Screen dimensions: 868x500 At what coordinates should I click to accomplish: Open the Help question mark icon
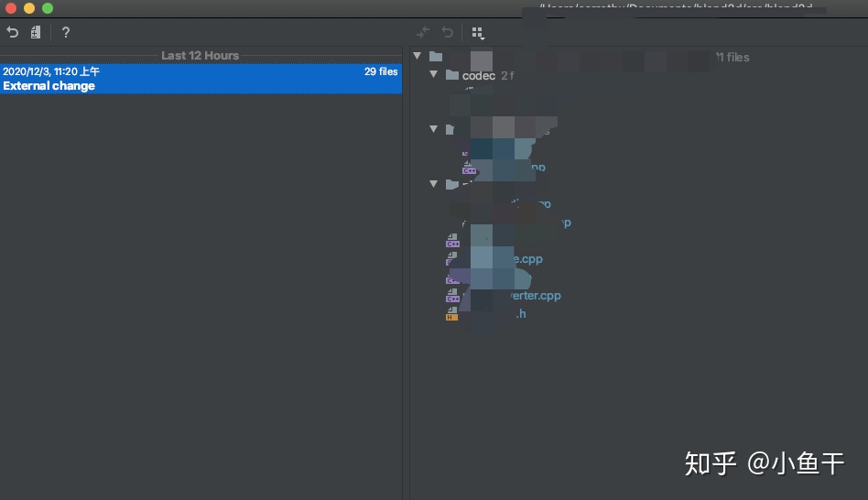[x=65, y=32]
